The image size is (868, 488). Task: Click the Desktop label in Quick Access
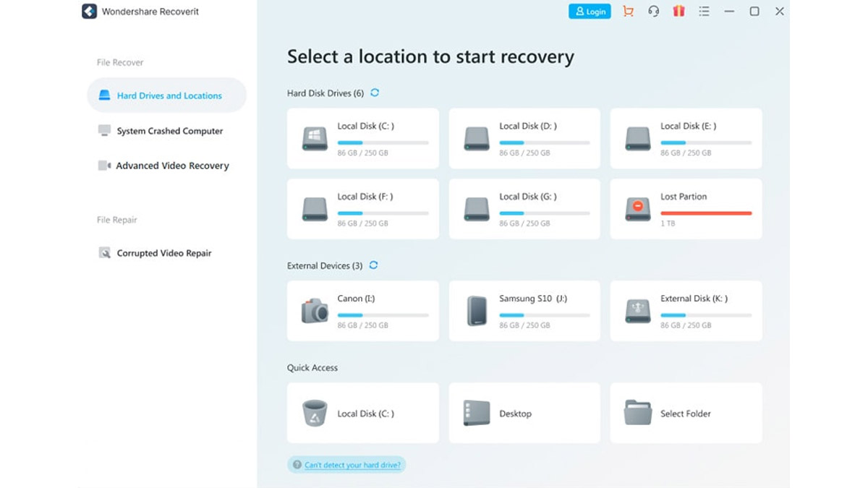(516, 414)
